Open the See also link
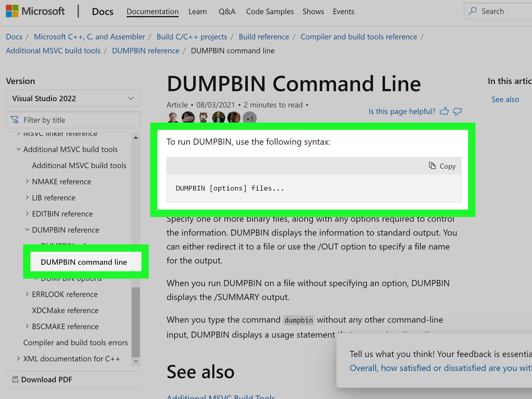The width and height of the screenshot is (532, 399). [x=505, y=99]
